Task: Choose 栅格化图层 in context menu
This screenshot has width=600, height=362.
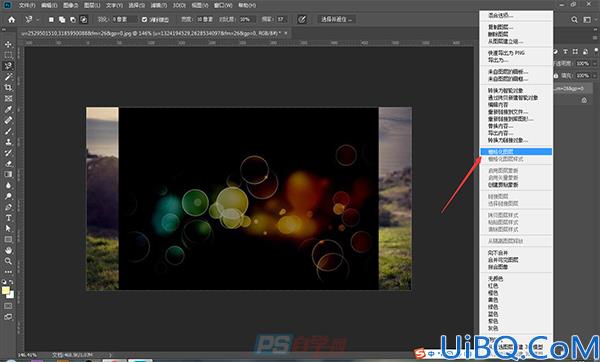Action: pos(516,152)
